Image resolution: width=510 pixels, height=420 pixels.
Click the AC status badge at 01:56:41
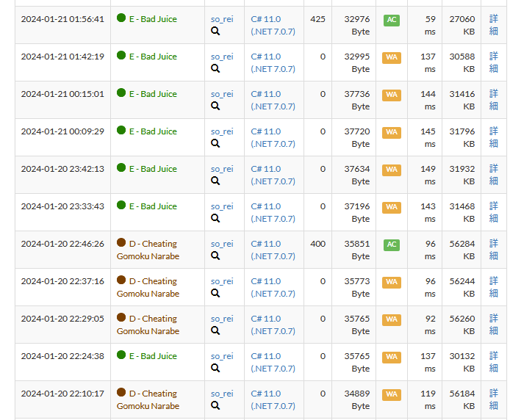point(392,20)
